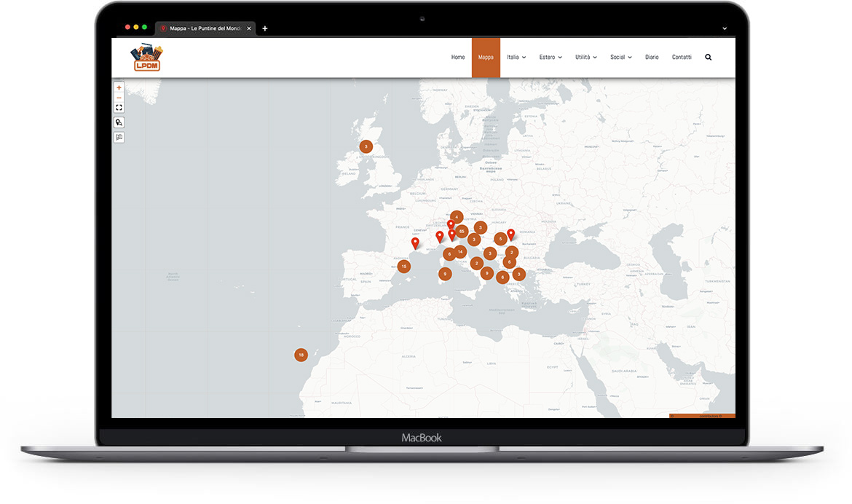This screenshot has width=852, height=504.
Task: Open the site search magnifier
Action: pos(708,57)
